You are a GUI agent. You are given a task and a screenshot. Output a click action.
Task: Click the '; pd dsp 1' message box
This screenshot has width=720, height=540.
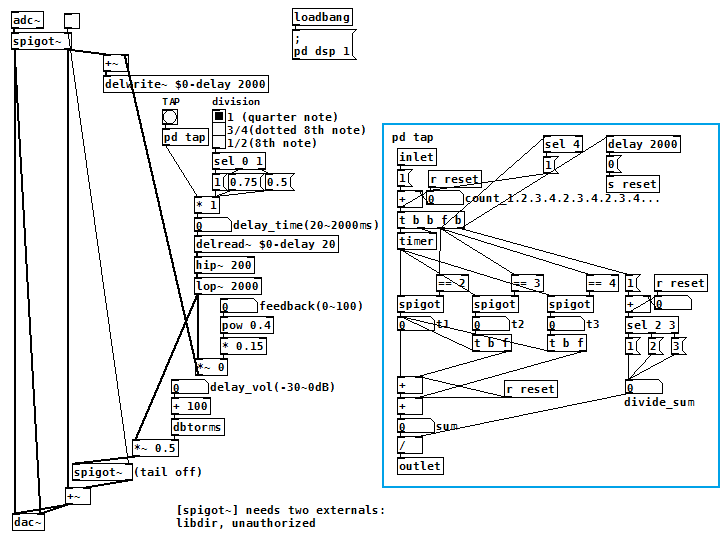point(324,45)
